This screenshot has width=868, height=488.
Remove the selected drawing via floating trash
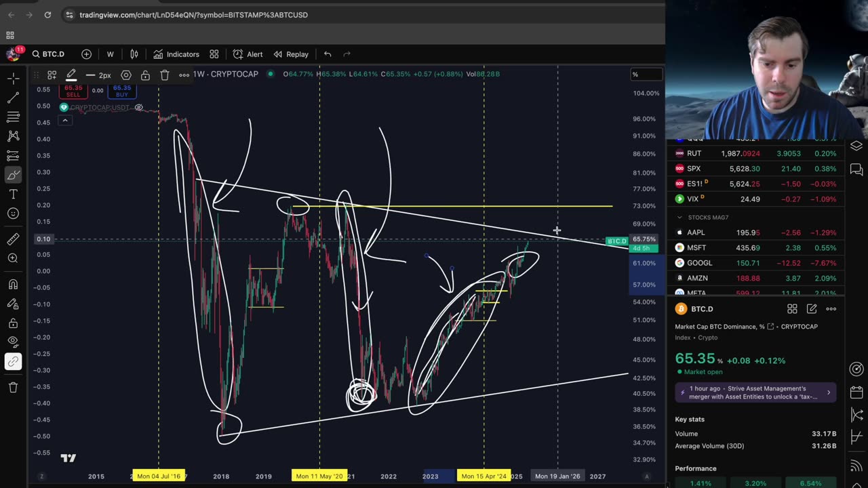(x=165, y=75)
